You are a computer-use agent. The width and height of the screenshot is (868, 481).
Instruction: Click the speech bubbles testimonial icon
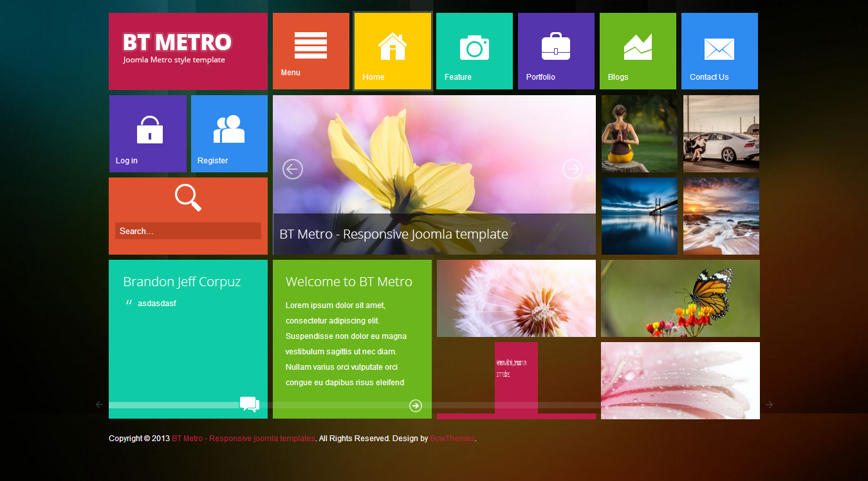(x=250, y=404)
